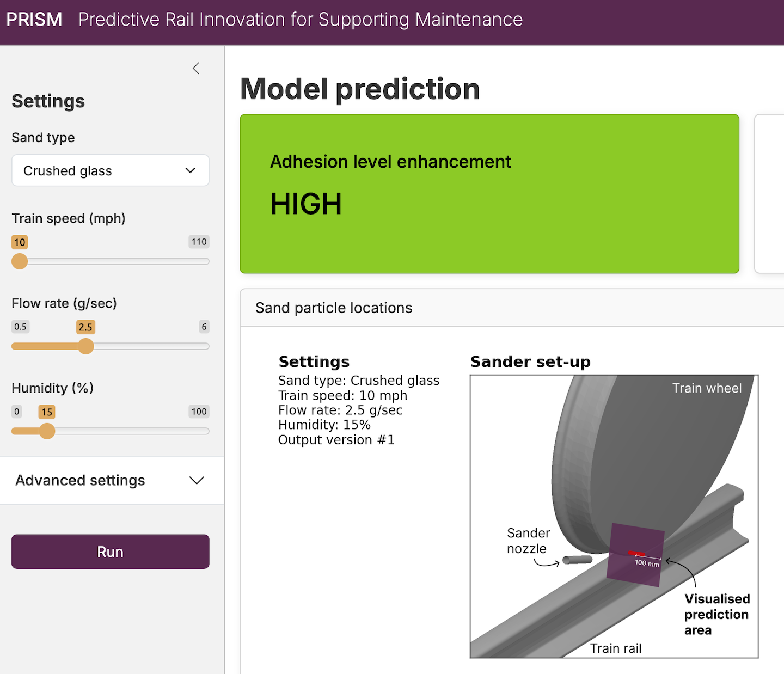Click the Adhesion level enhancement HIGH card
The width and height of the screenshot is (784, 674).
[x=489, y=194]
